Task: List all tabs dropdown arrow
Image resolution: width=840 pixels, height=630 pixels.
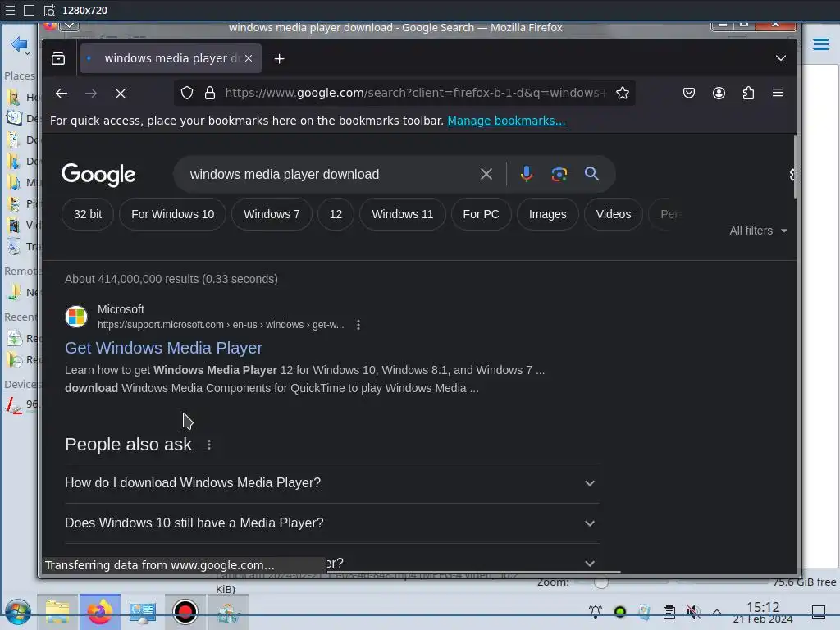Action: 781,58
